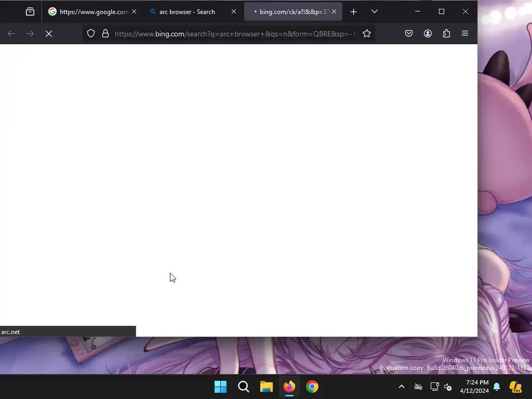The image size is (532, 399).
Task: Expand the list all tabs dropdown
Action: tap(375, 12)
